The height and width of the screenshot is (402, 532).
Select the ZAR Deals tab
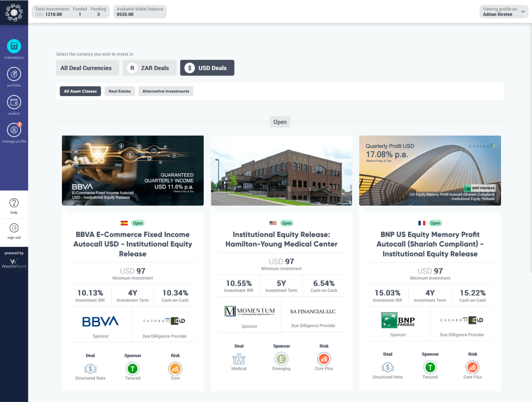pos(150,68)
